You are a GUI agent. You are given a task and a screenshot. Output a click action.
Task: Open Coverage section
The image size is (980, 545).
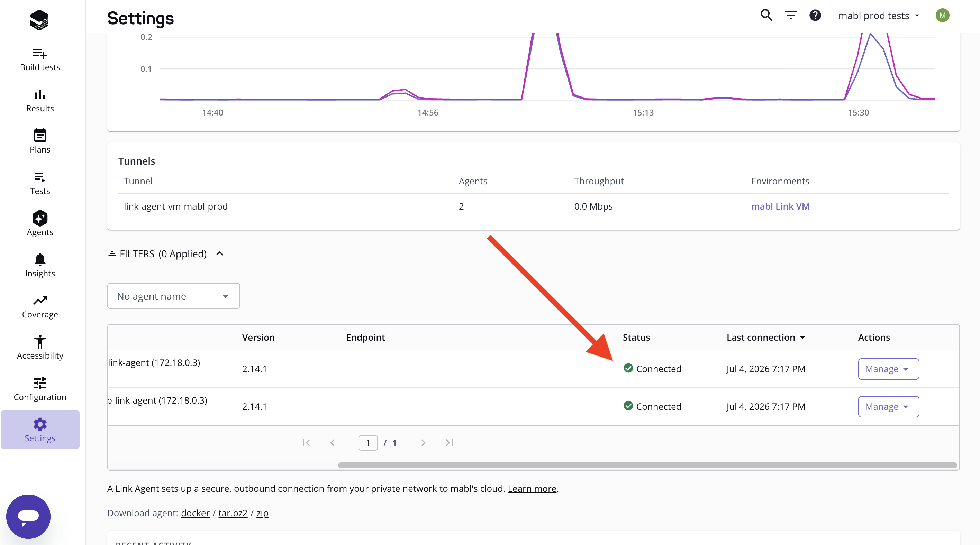tap(40, 307)
